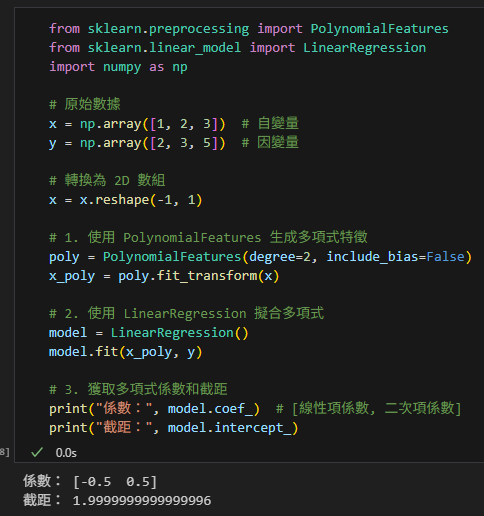
Task: Click the execution time "0.0s"
Action: click(x=66, y=453)
